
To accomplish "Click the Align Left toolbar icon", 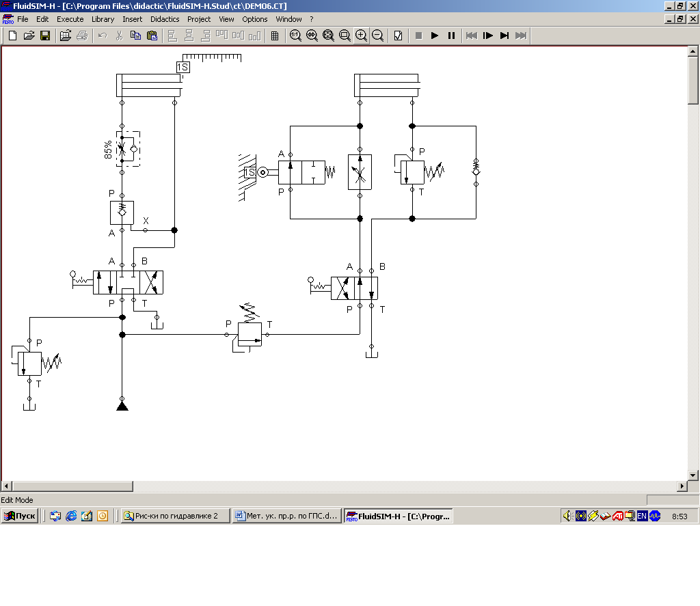I will (172, 36).
